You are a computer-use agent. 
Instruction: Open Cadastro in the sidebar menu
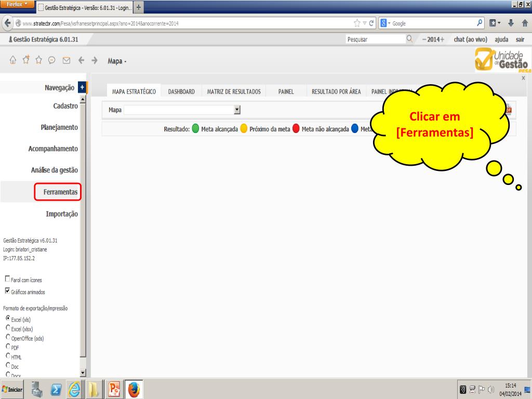[65, 106]
